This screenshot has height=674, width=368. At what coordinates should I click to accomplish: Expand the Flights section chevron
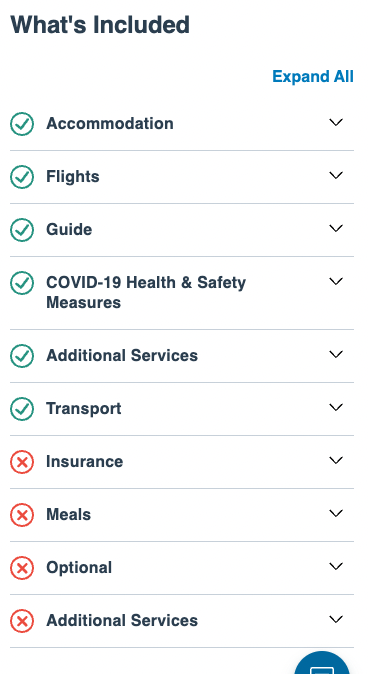(336, 175)
